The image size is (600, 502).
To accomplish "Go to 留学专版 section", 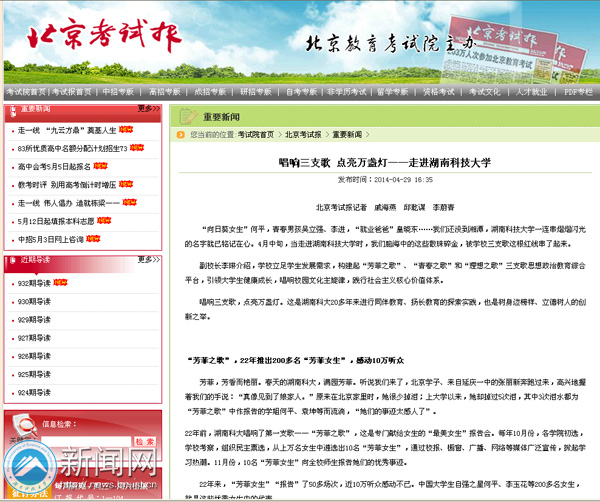I will [393, 92].
